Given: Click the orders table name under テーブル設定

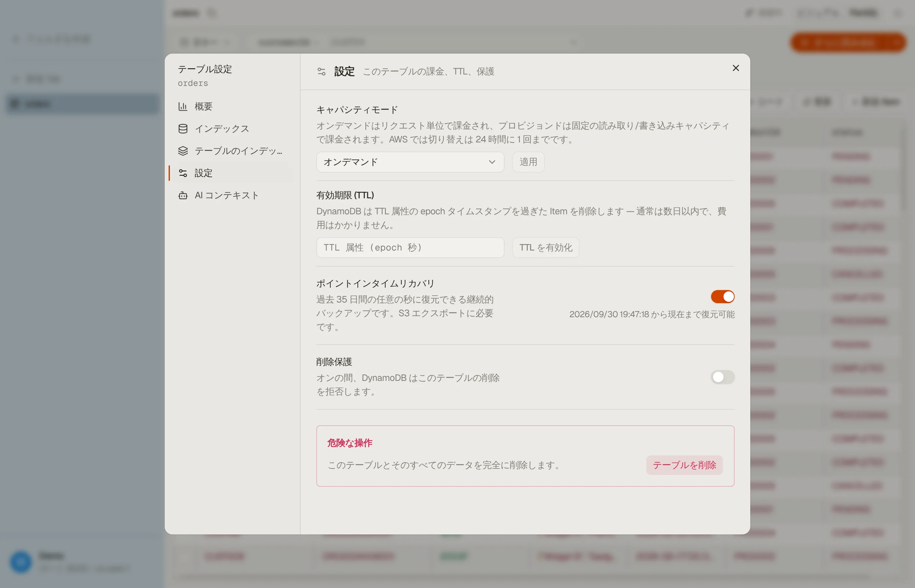Looking at the screenshot, I should [x=193, y=83].
